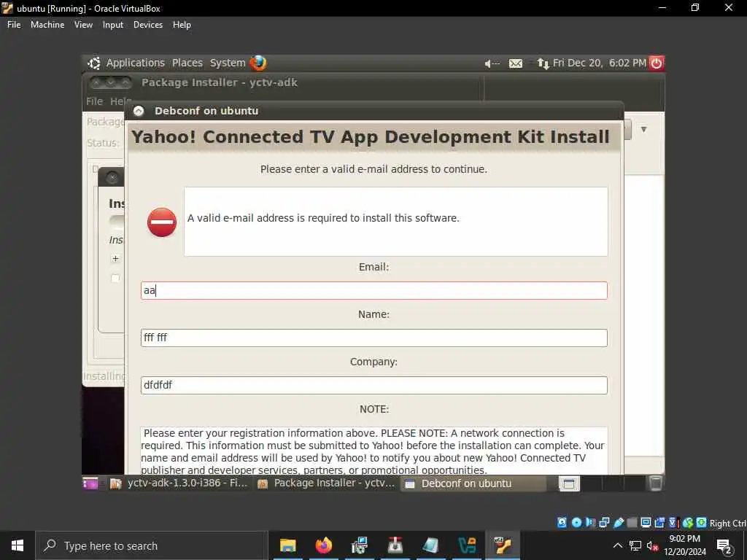The image size is (747, 560).
Task: Click the Windows search box
Action: point(152,545)
